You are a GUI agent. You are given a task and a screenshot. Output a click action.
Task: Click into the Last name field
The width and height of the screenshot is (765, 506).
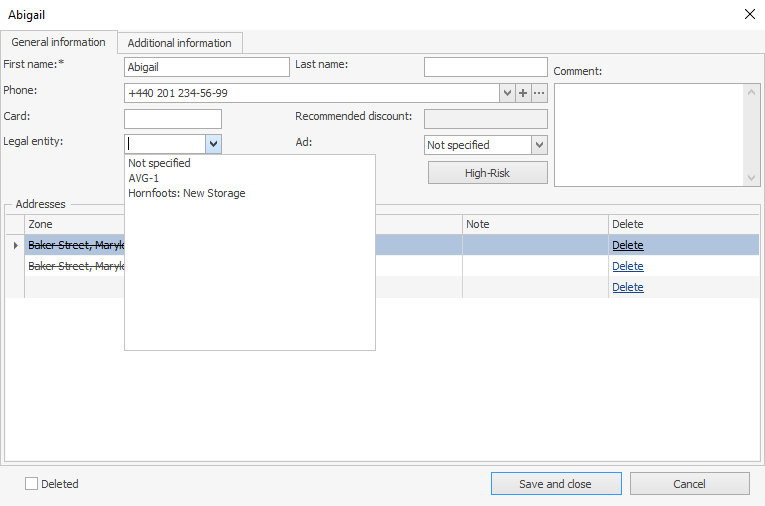click(x=485, y=67)
